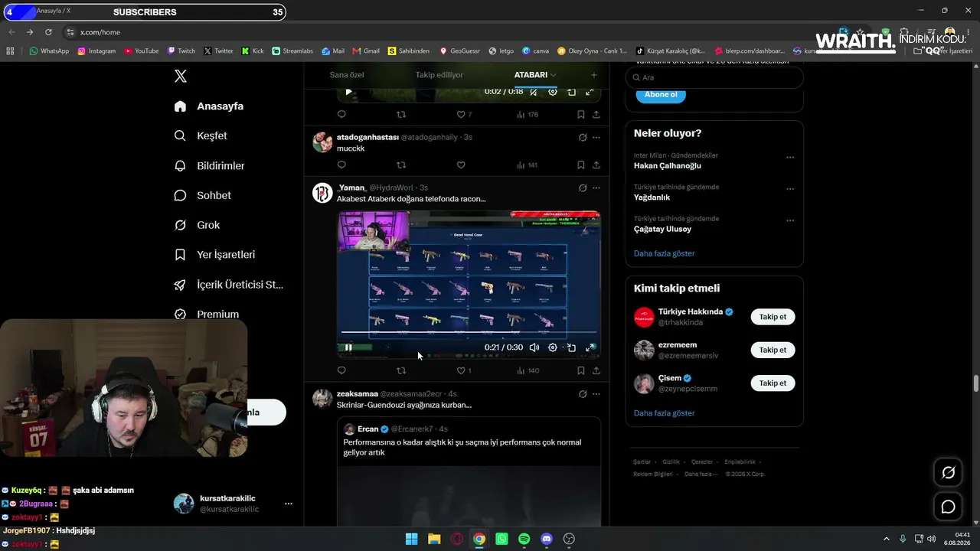Switch to the Takip ediliyor tab
Image resolution: width=980 pixels, height=551 pixels.
(439, 75)
